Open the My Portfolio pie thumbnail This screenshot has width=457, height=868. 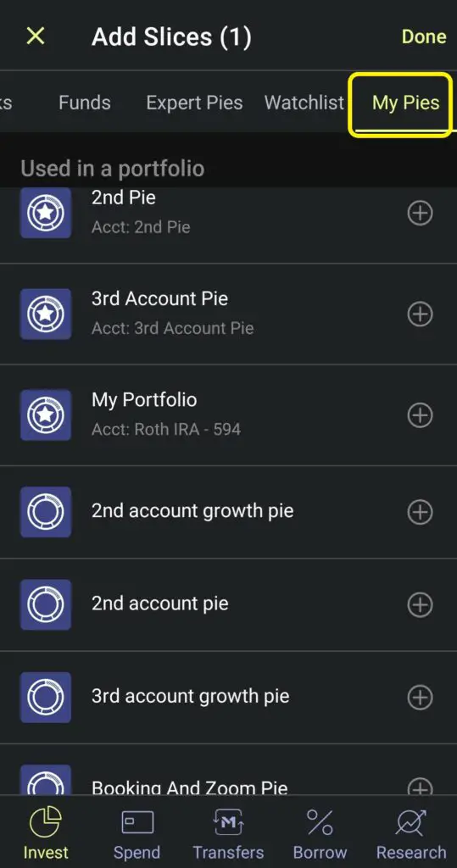point(46,415)
